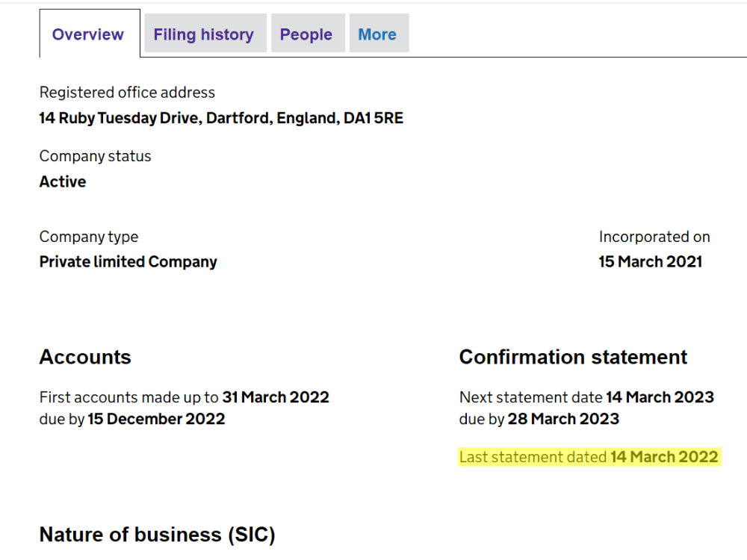Click the Confirmation statement heading
The image size is (747, 560).
pyautogui.click(x=572, y=357)
